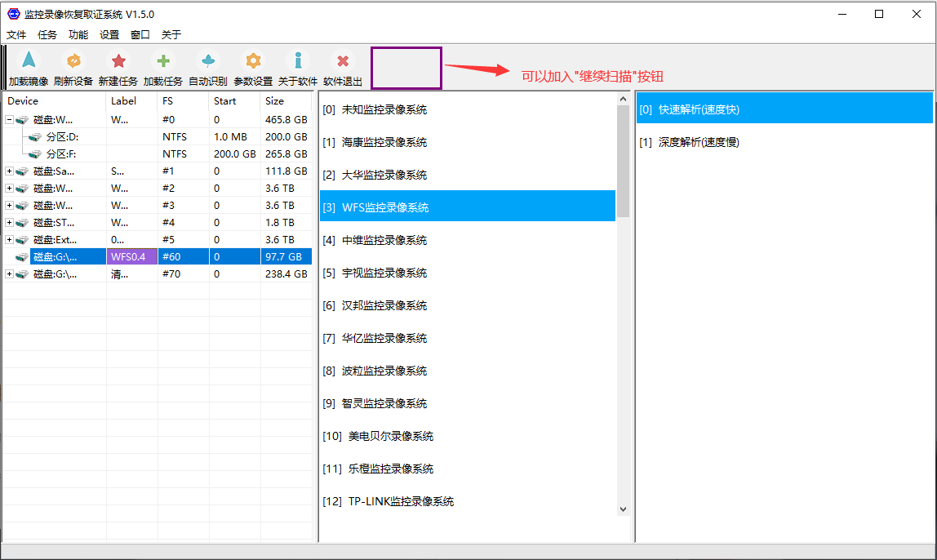Select partition 分区:D: in device tree
Image resolution: width=937 pixels, height=560 pixels.
coord(62,137)
